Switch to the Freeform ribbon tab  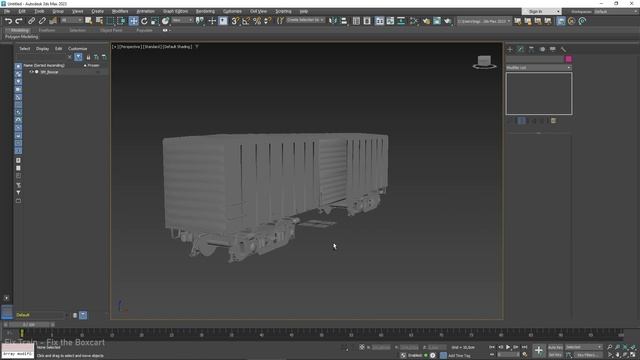pos(47,30)
